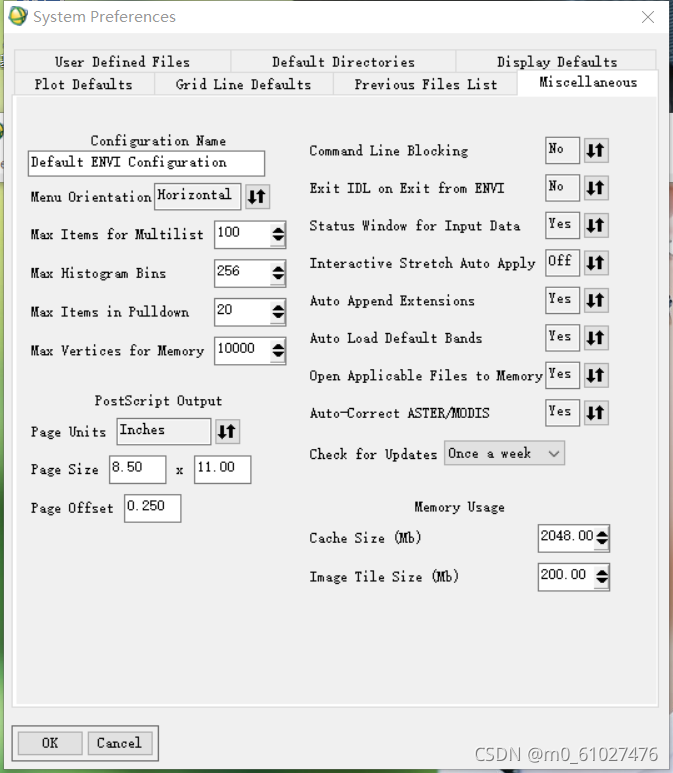The image size is (673, 773).
Task: Switch to Plot Defaults tab
Action: tap(84, 84)
